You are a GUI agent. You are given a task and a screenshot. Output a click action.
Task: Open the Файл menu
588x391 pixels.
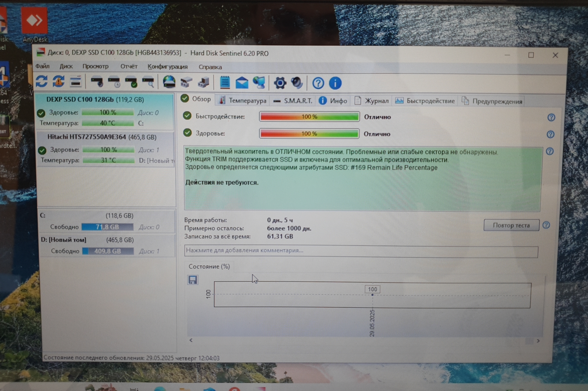[x=42, y=66]
